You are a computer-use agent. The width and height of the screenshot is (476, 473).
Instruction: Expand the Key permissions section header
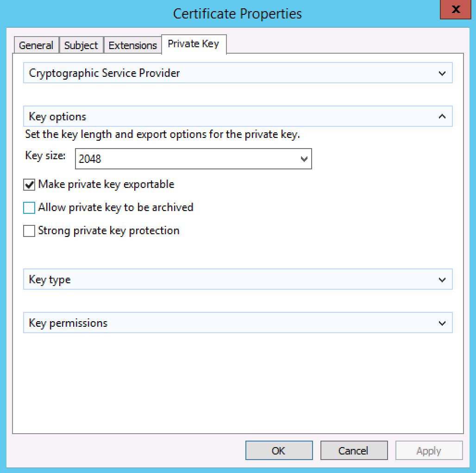tap(68, 323)
